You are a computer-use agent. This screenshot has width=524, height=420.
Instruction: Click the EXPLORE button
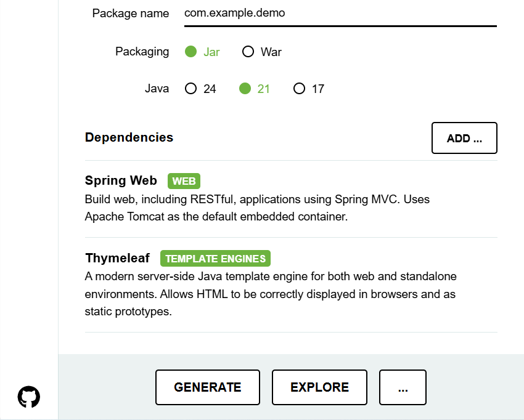click(319, 387)
